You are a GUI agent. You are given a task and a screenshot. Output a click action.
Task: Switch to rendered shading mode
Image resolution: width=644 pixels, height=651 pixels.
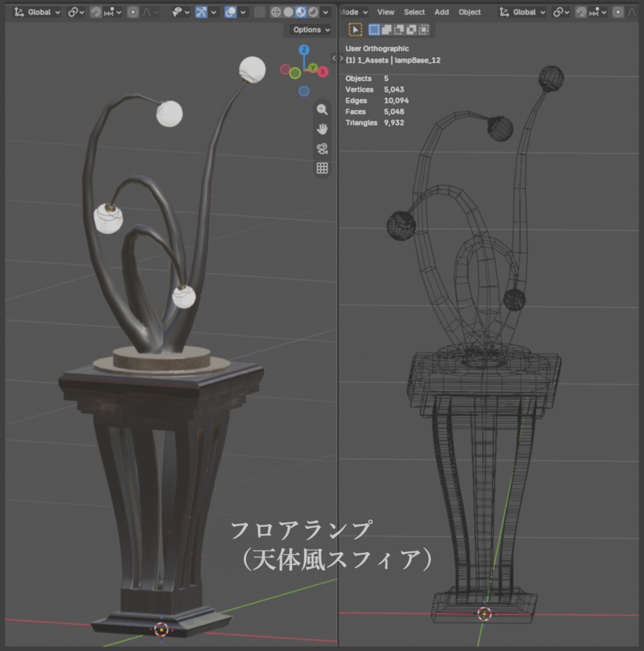click(x=313, y=12)
